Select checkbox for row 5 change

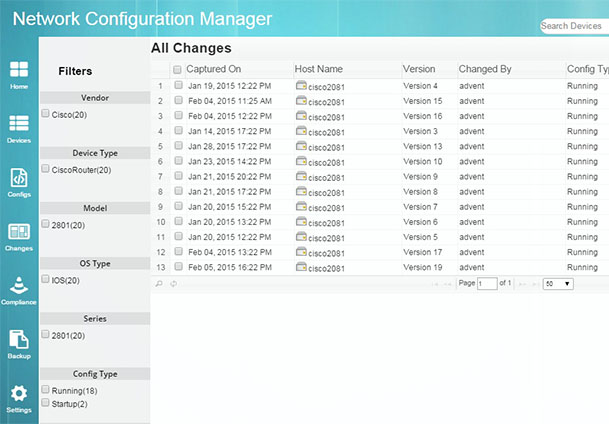click(x=177, y=147)
